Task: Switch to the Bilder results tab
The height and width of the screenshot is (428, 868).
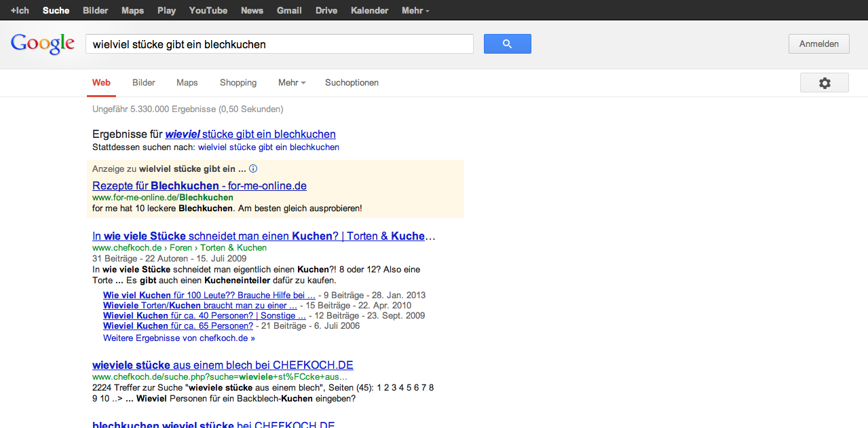Action: (x=143, y=83)
